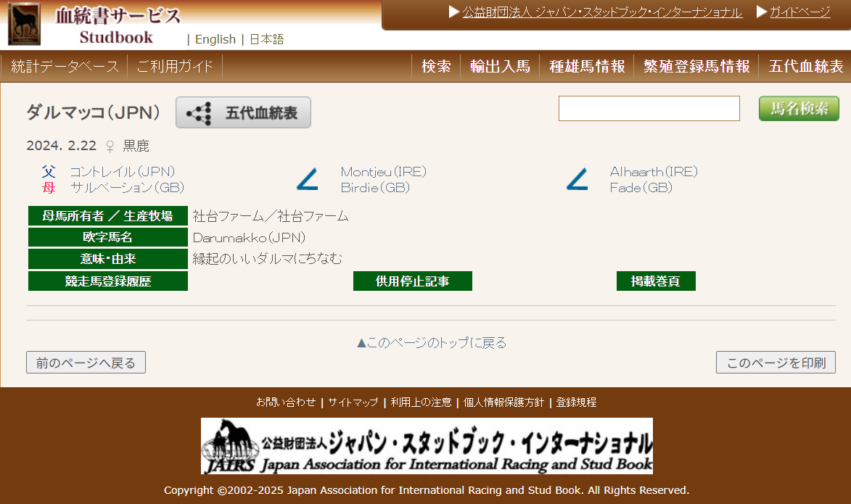The height and width of the screenshot is (504, 851).
Task: Open 登録規程 footer link
Action: coord(576,402)
